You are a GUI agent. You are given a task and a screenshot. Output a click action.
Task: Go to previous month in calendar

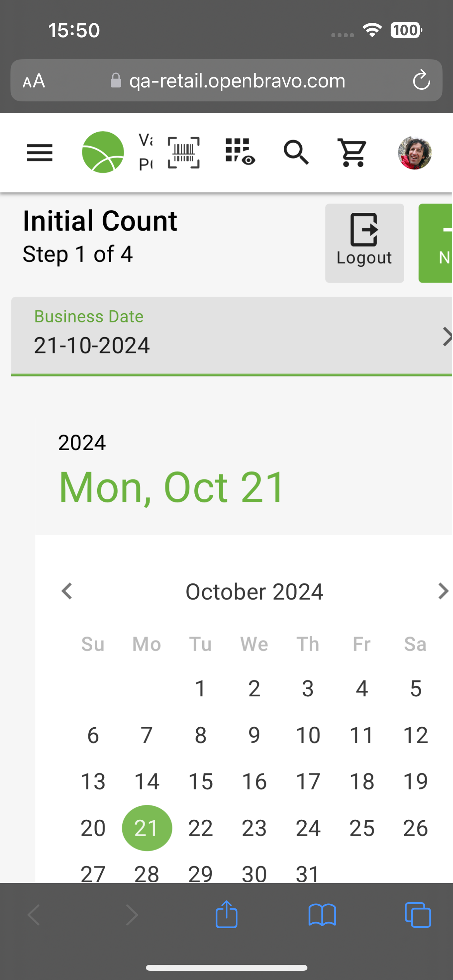tap(67, 591)
